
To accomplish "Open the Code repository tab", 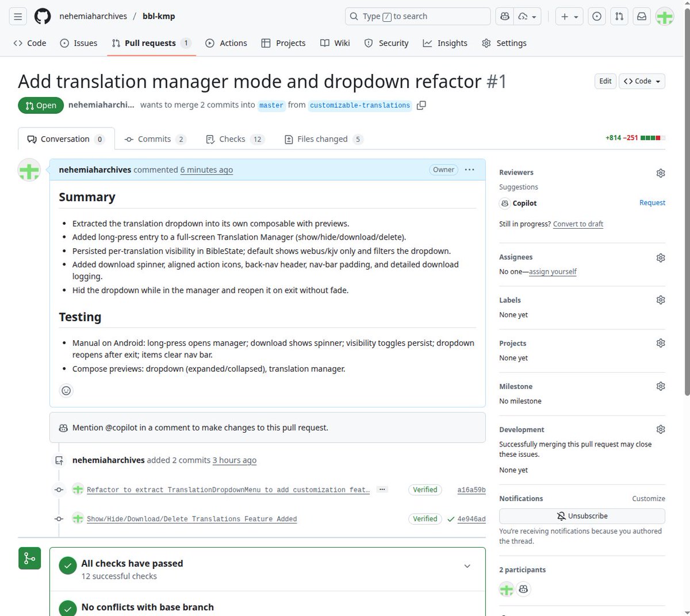I will (x=30, y=43).
